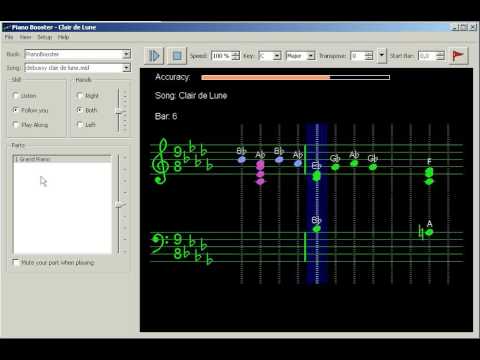Click the Hands volume slider handle
This screenshot has width=480, height=360.
click(x=119, y=112)
